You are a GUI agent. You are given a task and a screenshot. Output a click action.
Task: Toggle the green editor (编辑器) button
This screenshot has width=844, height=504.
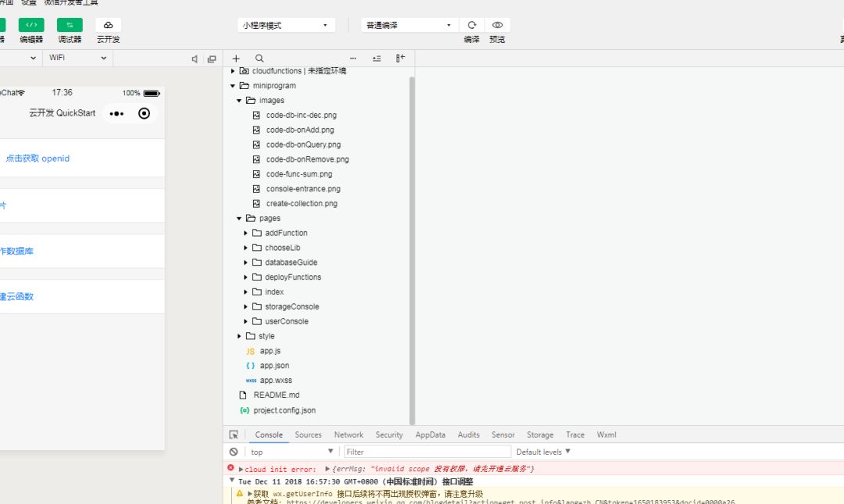point(31,25)
